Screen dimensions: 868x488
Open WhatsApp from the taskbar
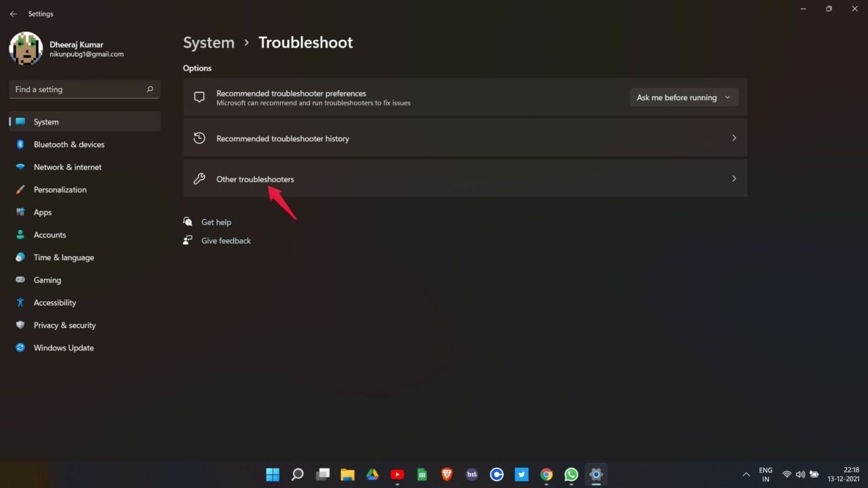point(571,474)
